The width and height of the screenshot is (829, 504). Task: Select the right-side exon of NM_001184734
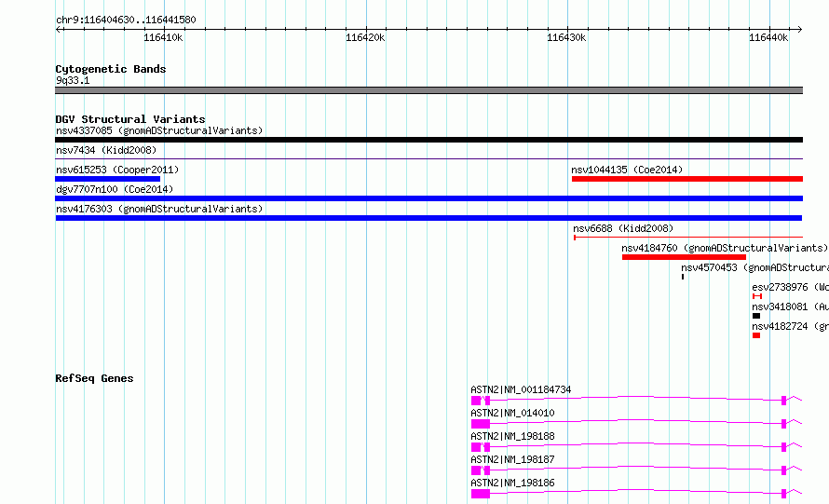[x=783, y=401]
